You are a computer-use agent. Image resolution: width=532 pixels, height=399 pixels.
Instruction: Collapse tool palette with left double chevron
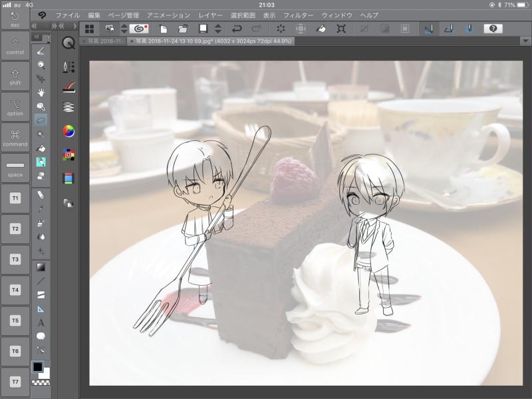34,26
